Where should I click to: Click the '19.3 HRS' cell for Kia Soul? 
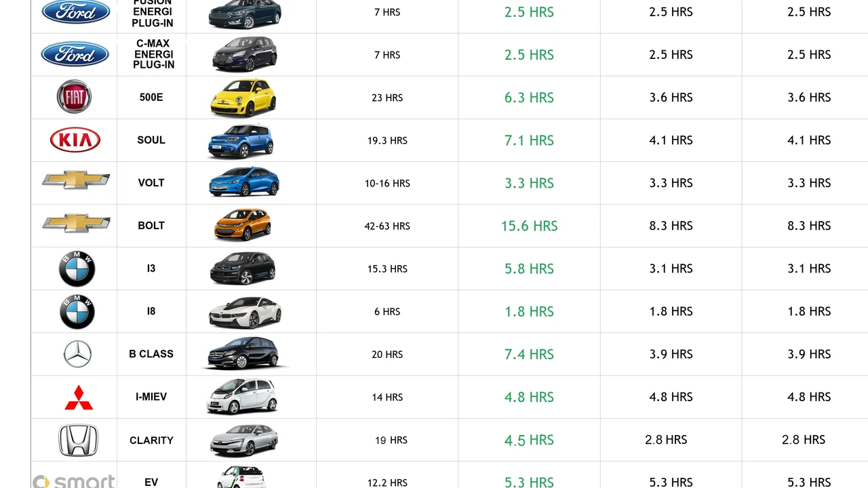pos(387,140)
